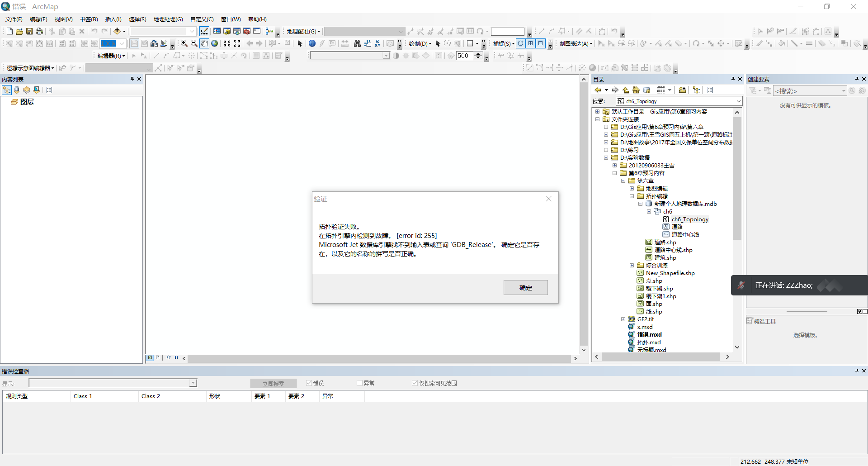
Task: Click the Go Home icon in Catalog
Action: click(636, 90)
